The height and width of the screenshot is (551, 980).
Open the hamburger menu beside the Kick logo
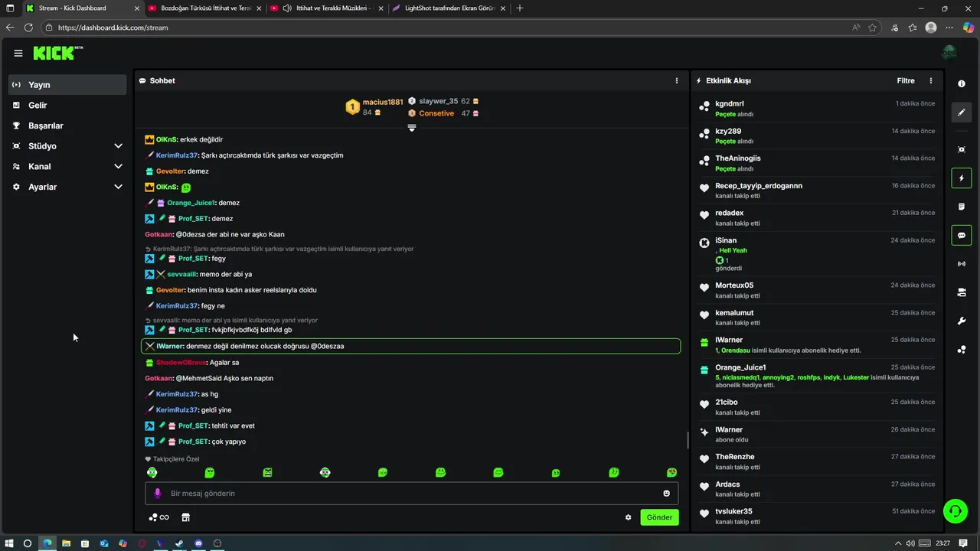[18, 53]
